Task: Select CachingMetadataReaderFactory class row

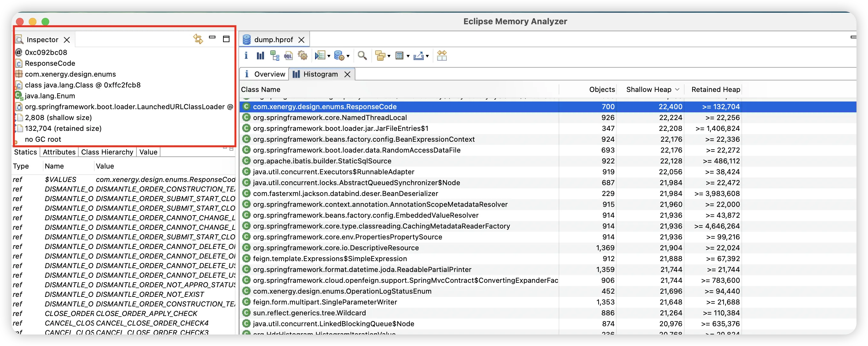Action: (548, 226)
